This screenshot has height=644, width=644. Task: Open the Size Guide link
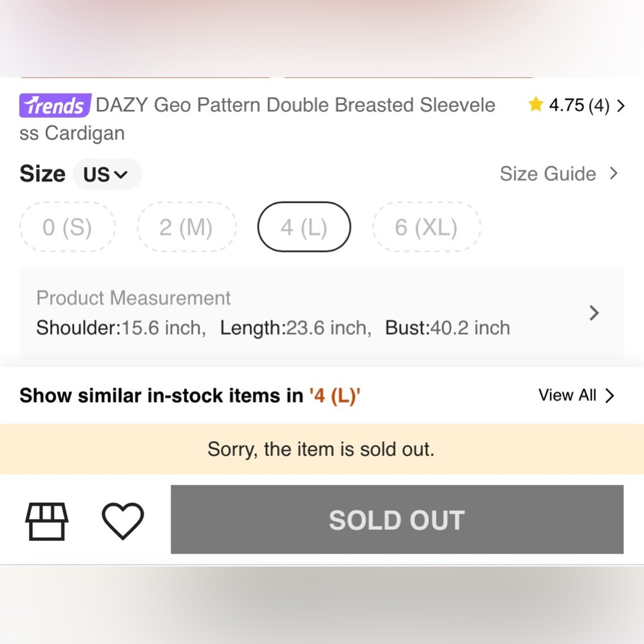point(547,174)
